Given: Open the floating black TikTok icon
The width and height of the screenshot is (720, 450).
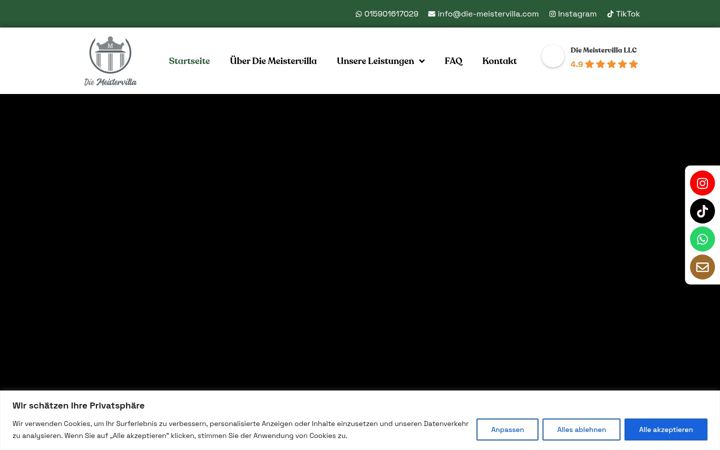Looking at the screenshot, I should pos(702,211).
